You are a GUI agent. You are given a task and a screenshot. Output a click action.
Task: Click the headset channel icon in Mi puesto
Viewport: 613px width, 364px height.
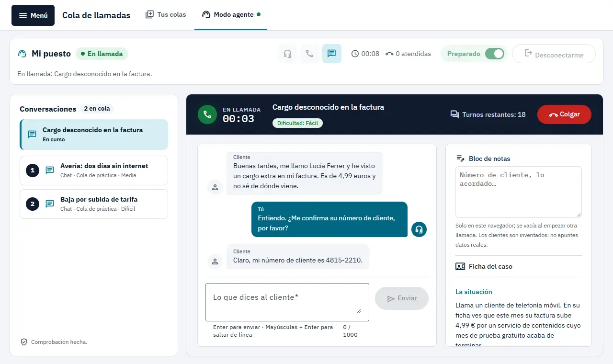click(x=288, y=54)
